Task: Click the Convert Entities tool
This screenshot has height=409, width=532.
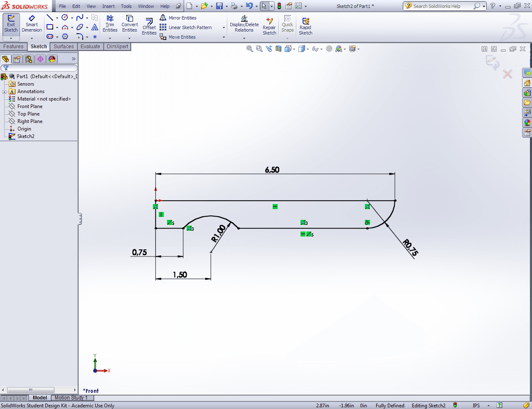Action: tap(130, 24)
